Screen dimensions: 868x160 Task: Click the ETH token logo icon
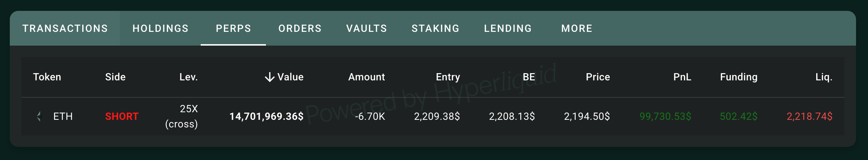[39, 117]
